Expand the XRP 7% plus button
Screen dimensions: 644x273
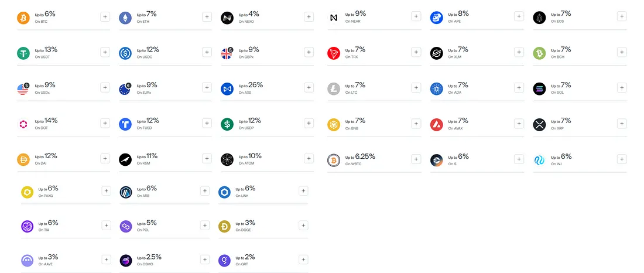point(622,124)
